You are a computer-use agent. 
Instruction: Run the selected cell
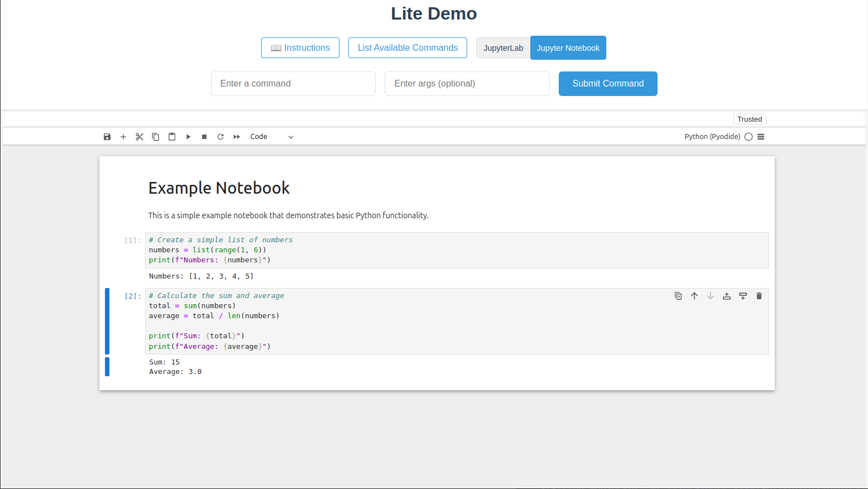click(x=188, y=136)
